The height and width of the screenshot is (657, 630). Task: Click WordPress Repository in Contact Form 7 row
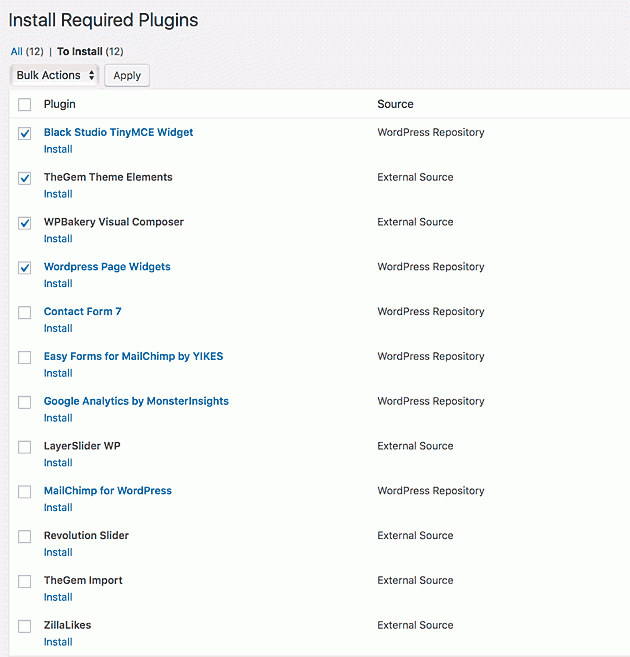click(431, 312)
